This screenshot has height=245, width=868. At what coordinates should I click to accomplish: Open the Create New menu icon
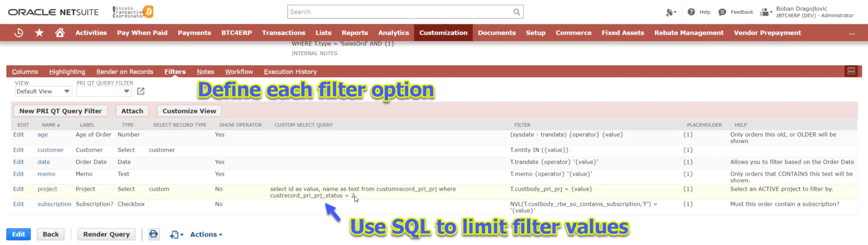click(x=671, y=12)
